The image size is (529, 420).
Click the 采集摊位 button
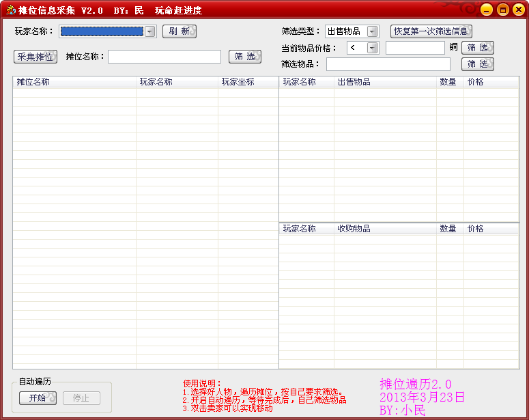(x=35, y=57)
